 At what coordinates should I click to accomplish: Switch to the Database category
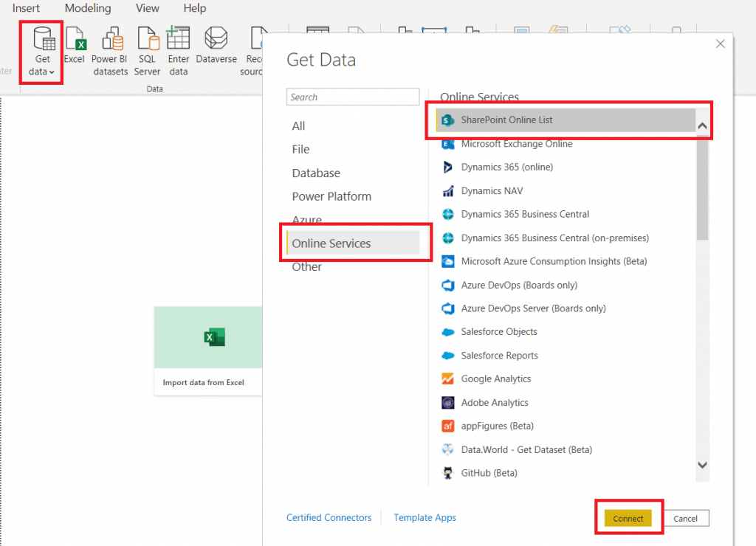tap(316, 173)
